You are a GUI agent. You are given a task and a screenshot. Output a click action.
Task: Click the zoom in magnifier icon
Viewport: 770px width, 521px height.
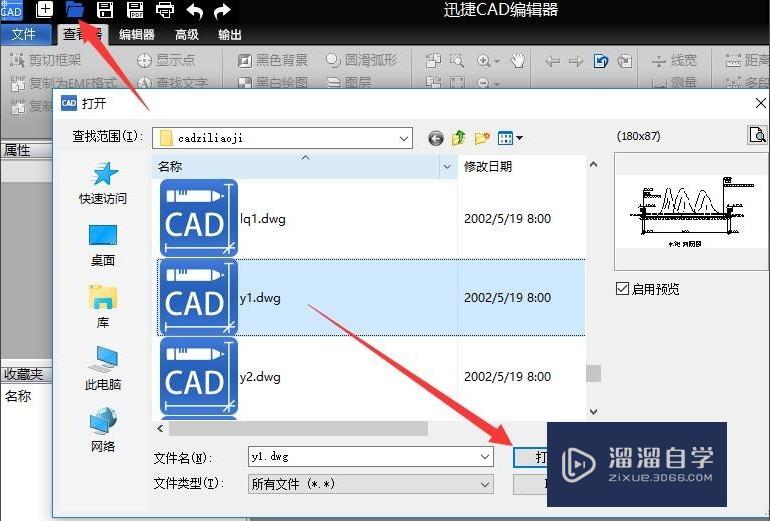pyautogui.click(x=484, y=61)
